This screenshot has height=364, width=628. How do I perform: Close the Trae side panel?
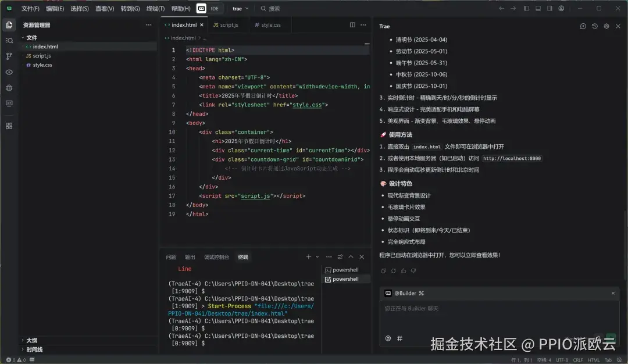tap(618, 26)
